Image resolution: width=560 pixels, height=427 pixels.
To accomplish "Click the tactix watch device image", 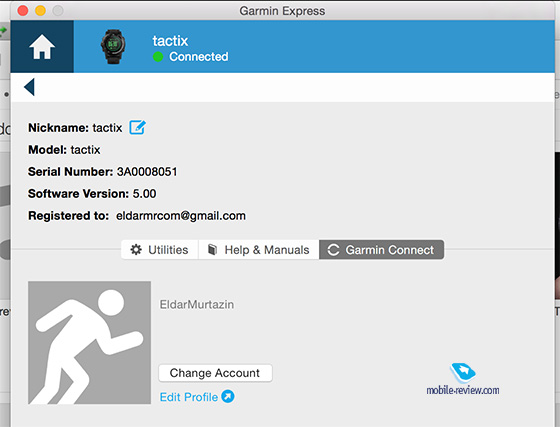I will click(x=113, y=47).
